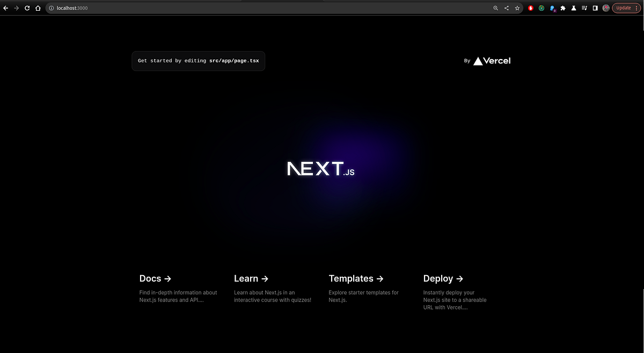Toggle the bookmark star for this page
644x353 pixels.
[517, 8]
